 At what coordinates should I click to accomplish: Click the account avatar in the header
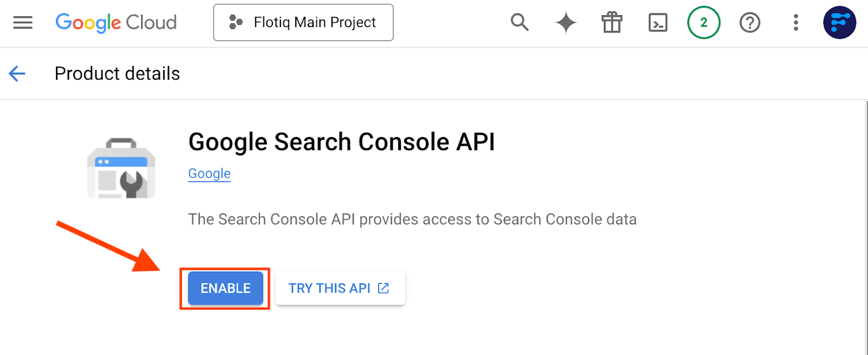pyautogui.click(x=839, y=23)
